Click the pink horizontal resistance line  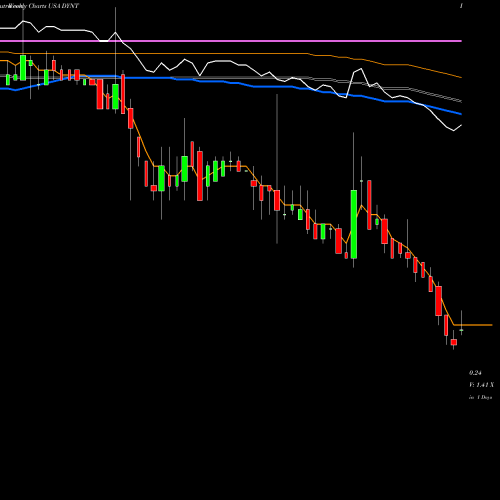231,41
